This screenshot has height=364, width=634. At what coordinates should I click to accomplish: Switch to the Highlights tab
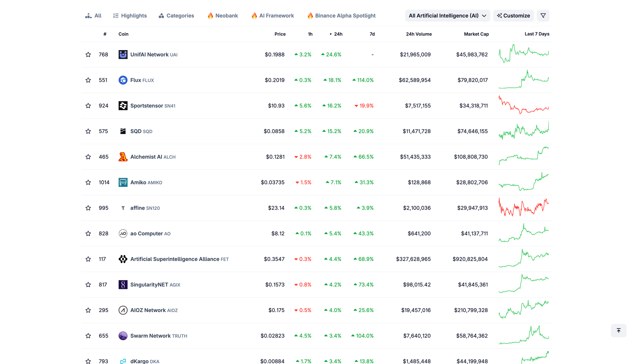(x=130, y=16)
